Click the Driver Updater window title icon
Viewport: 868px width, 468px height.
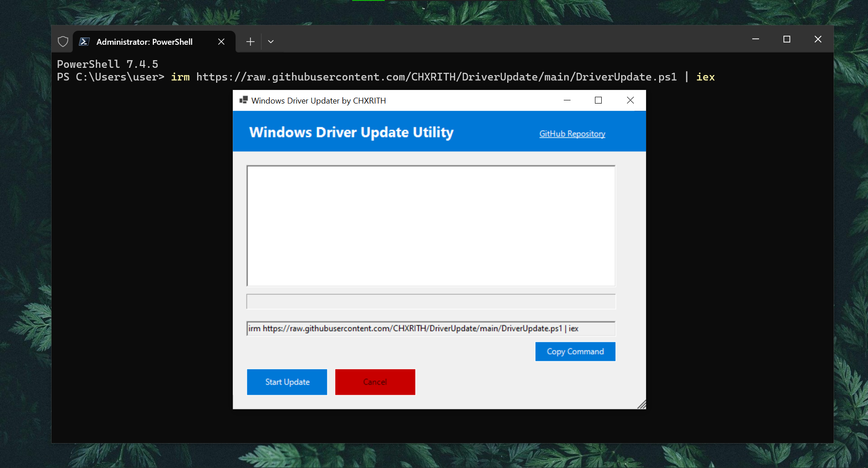(x=243, y=100)
